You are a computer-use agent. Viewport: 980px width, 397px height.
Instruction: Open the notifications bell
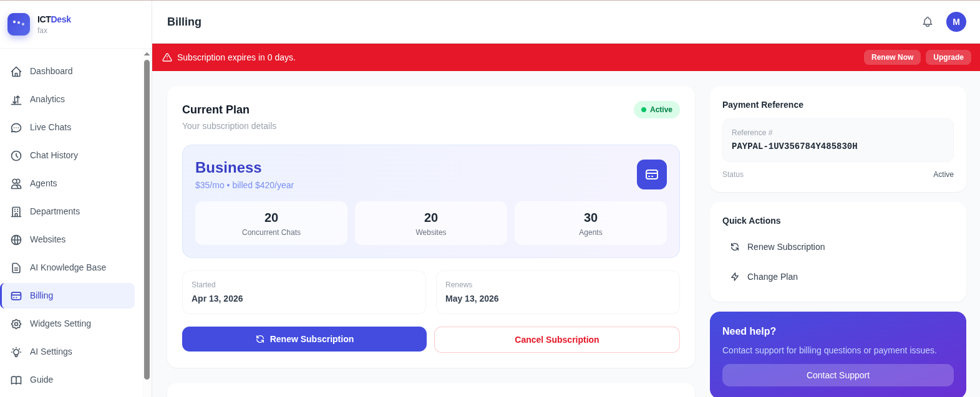(928, 22)
